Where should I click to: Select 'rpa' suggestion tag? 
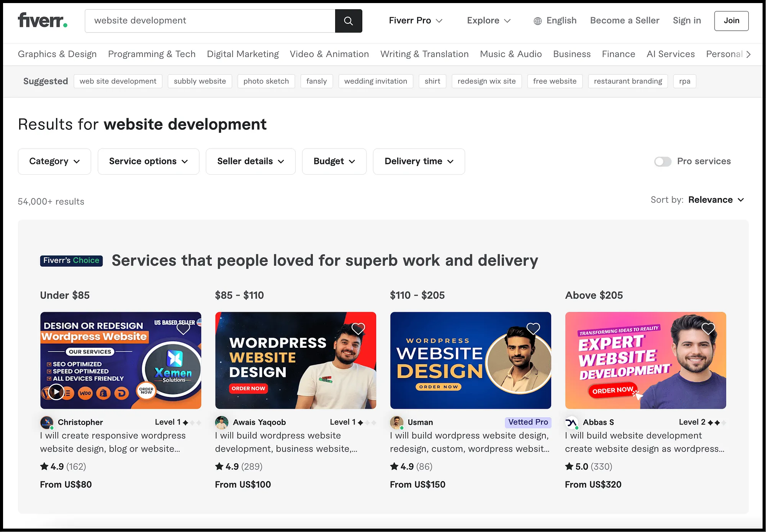click(685, 81)
